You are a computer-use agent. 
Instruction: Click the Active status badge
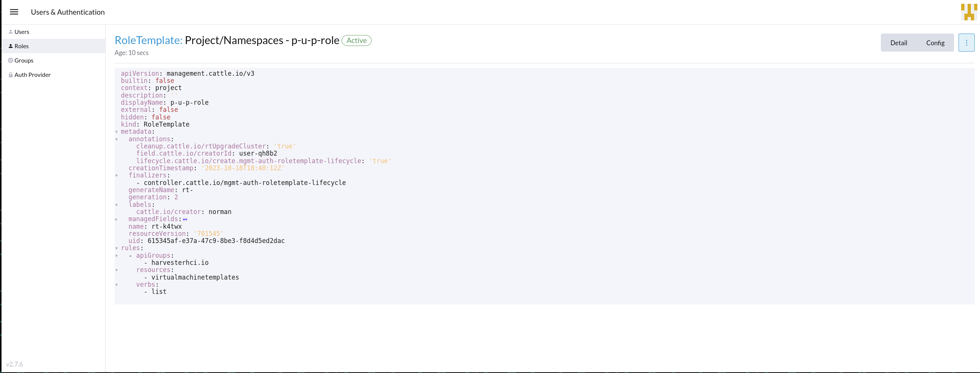coord(357,40)
